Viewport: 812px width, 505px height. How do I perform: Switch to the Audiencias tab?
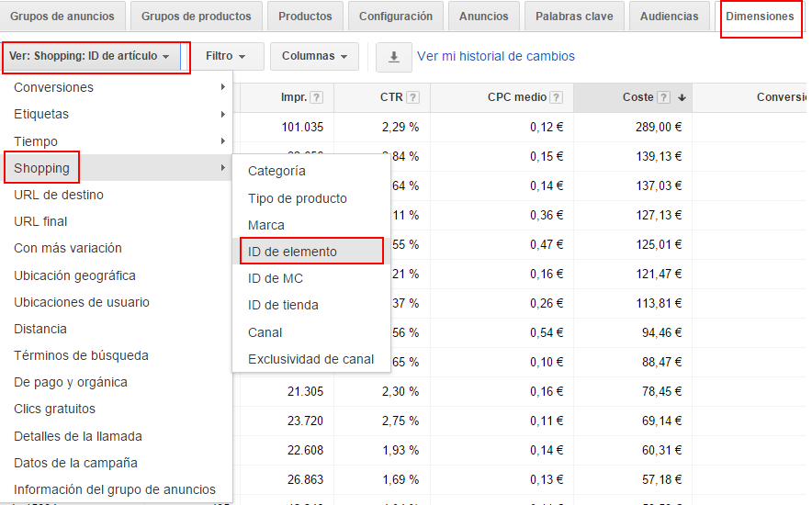pos(668,17)
